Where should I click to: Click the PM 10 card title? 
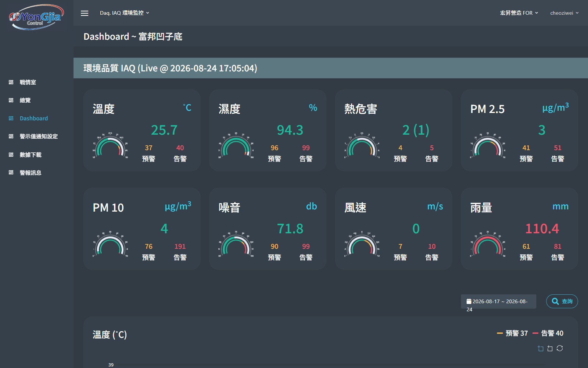(x=108, y=208)
